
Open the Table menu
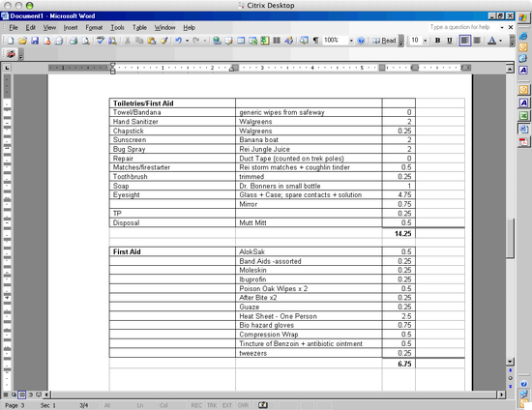click(139, 27)
